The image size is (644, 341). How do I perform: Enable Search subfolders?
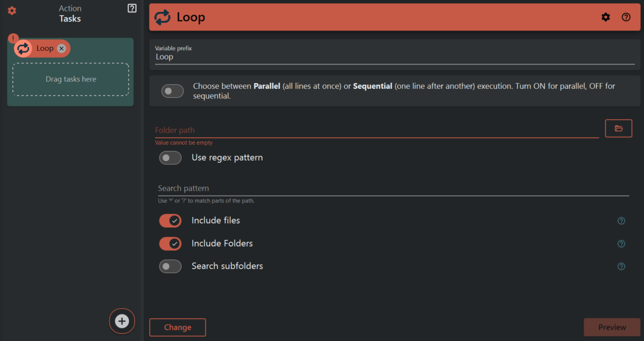pyautogui.click(x=170, y=266)
